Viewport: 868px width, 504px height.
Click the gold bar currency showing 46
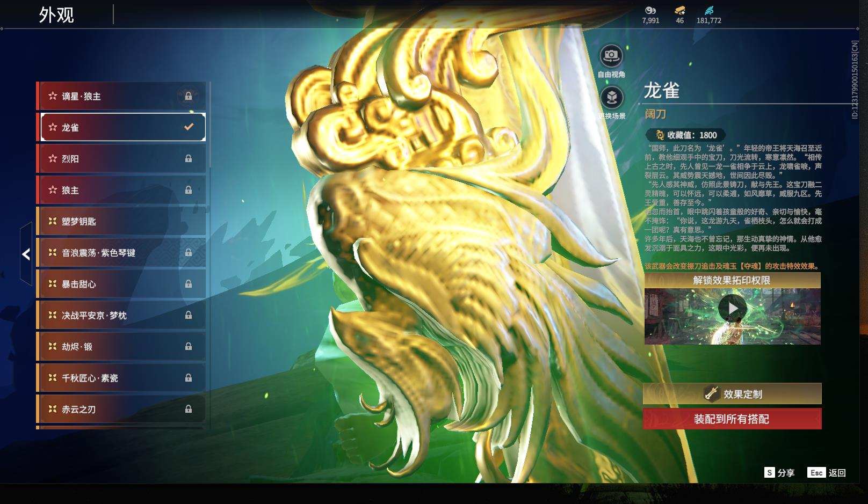680,10
